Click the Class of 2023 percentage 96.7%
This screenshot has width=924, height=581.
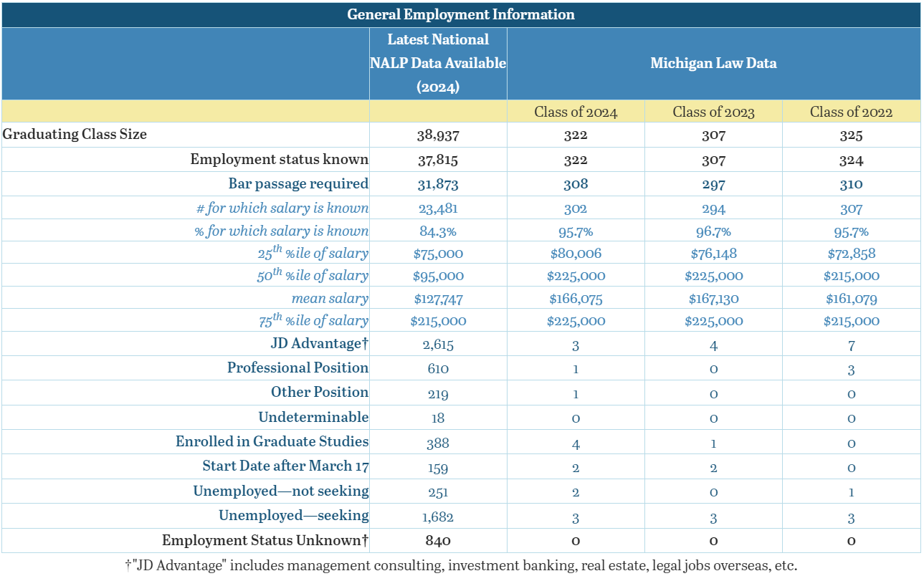(x=713, y=232)
